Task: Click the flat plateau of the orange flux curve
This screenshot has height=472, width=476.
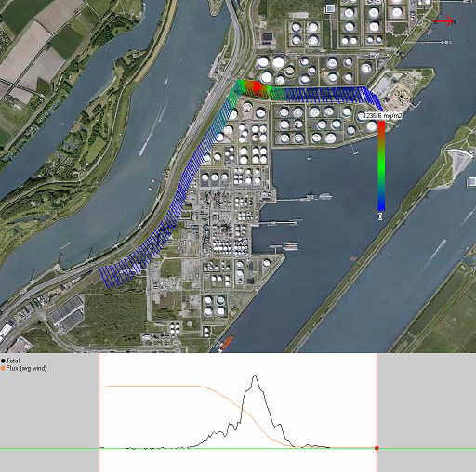Action: point(151,387)
